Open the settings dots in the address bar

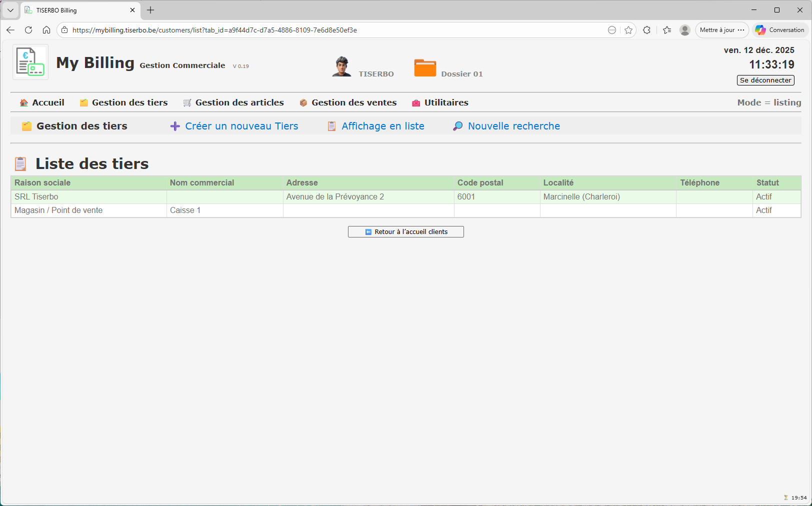pos(612,30)
